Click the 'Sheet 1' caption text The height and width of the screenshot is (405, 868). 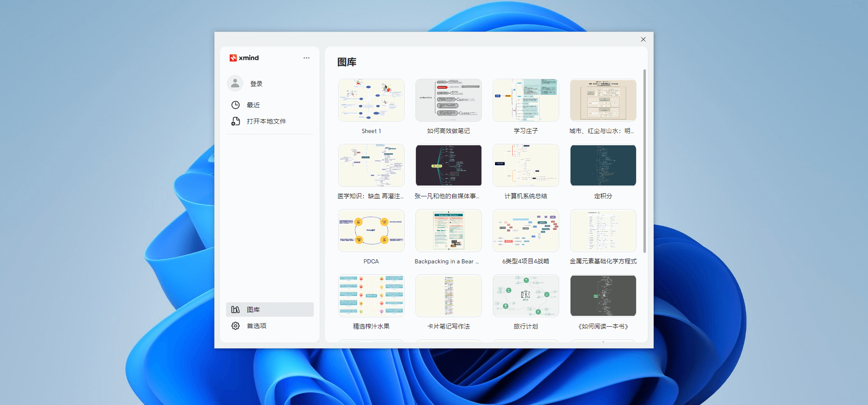(x=371, y=131)
